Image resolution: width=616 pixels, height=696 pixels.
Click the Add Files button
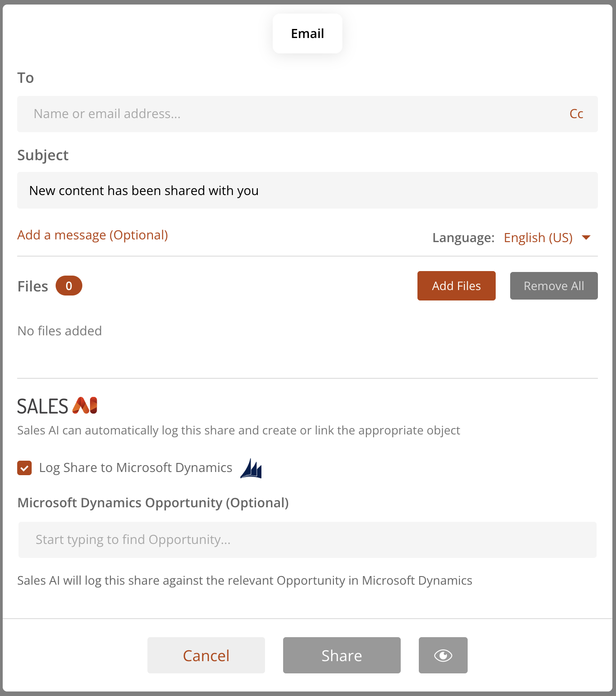456,286
